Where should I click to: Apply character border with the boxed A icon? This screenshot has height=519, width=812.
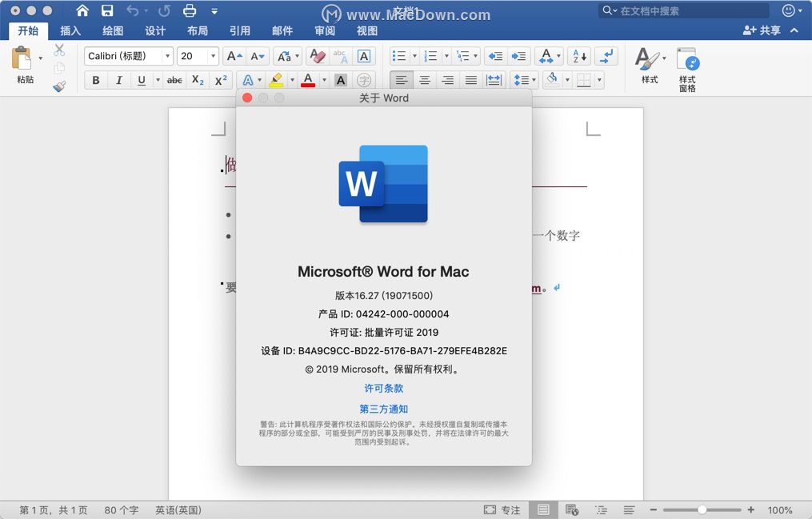click(364, 56)
